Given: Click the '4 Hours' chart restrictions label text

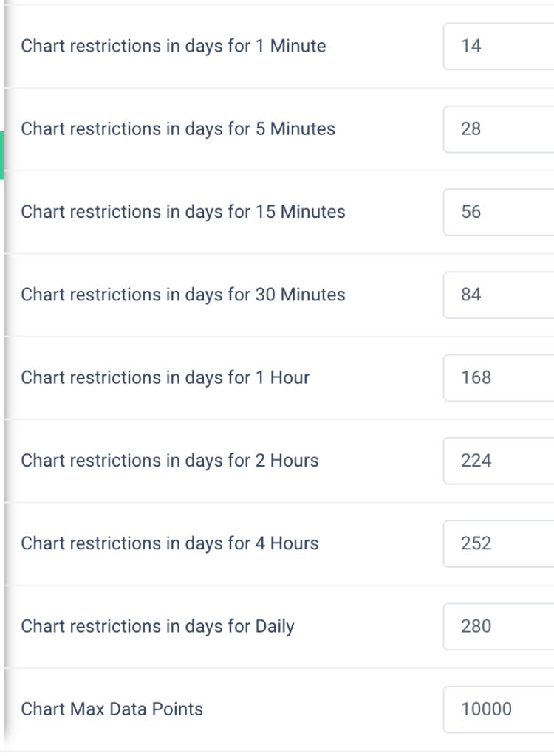Looking at the screenshot, I should [x=169, y=544].
